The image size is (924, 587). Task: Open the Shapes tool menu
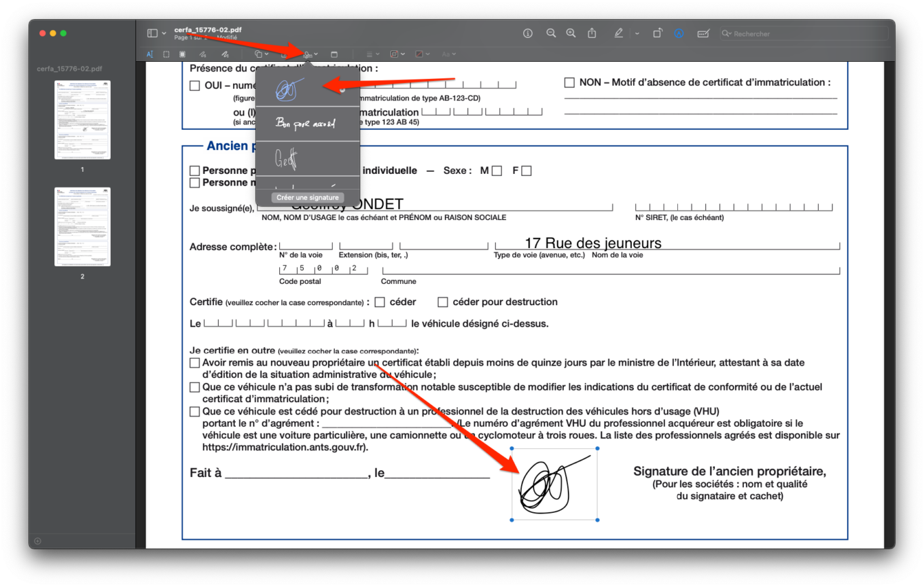(x=261, y=54)
